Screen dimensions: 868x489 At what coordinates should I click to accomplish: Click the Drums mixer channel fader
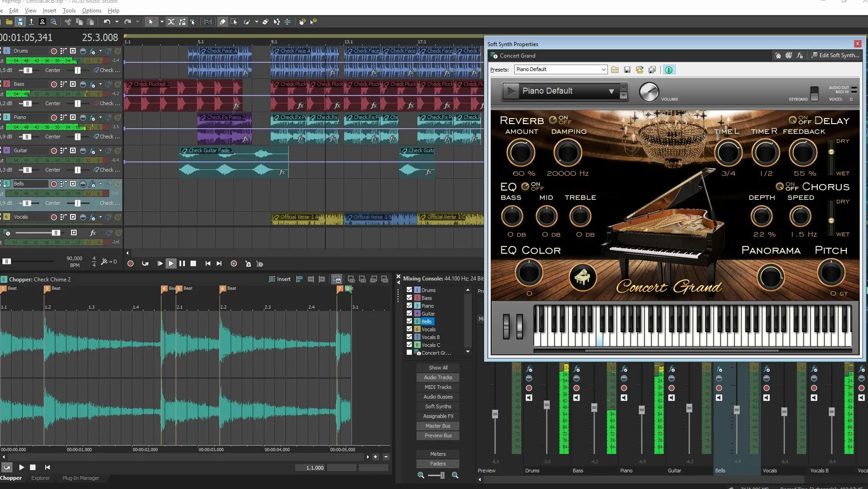[547, 405]
